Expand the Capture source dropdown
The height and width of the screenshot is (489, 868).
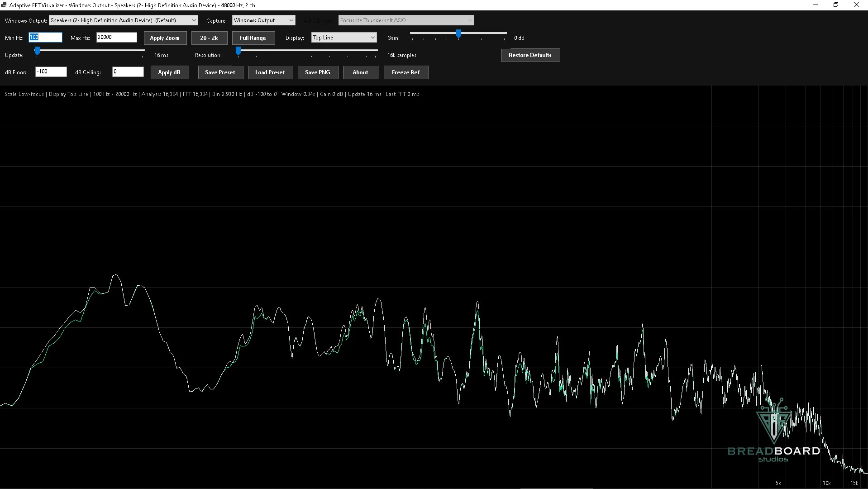(x=263, y=20)
